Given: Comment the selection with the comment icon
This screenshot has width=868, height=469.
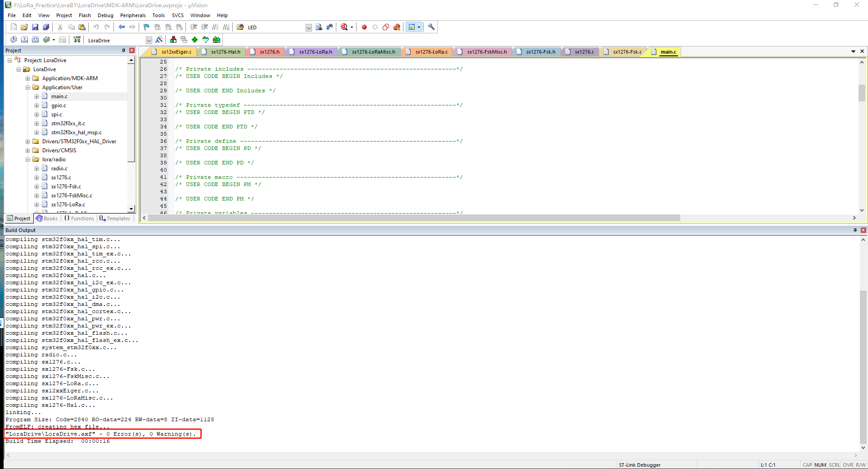Looking at the screenshot, I should pos(216,27).
